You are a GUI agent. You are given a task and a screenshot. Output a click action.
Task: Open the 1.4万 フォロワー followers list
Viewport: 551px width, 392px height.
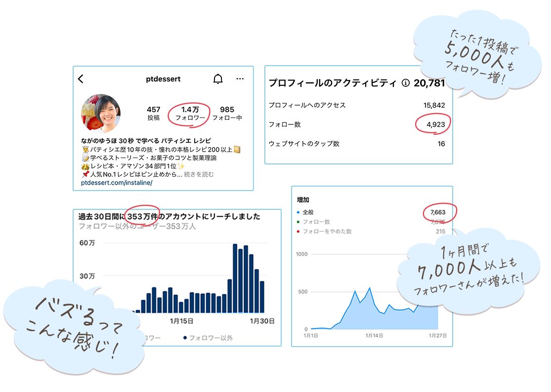click(190, 114)
